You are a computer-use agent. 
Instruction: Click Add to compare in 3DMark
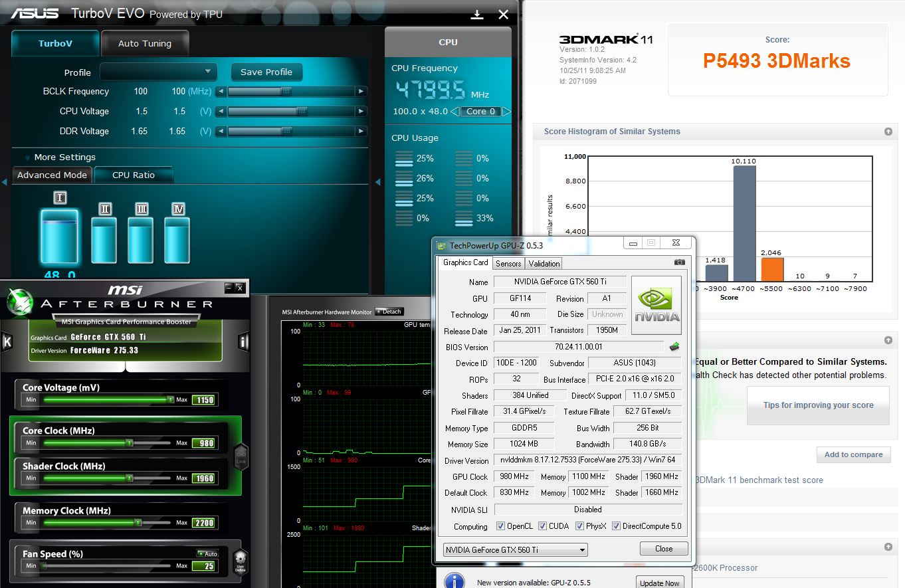click(853, 454)
